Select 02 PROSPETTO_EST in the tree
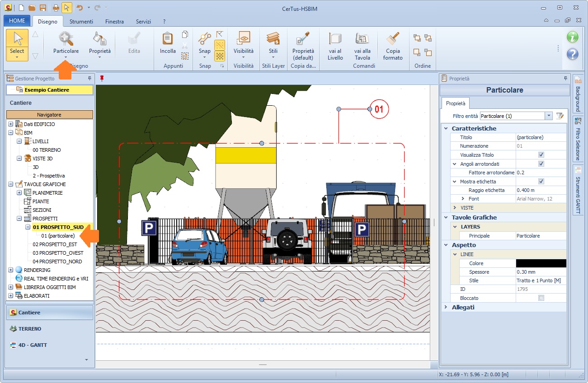 click(x=55, y=244)
